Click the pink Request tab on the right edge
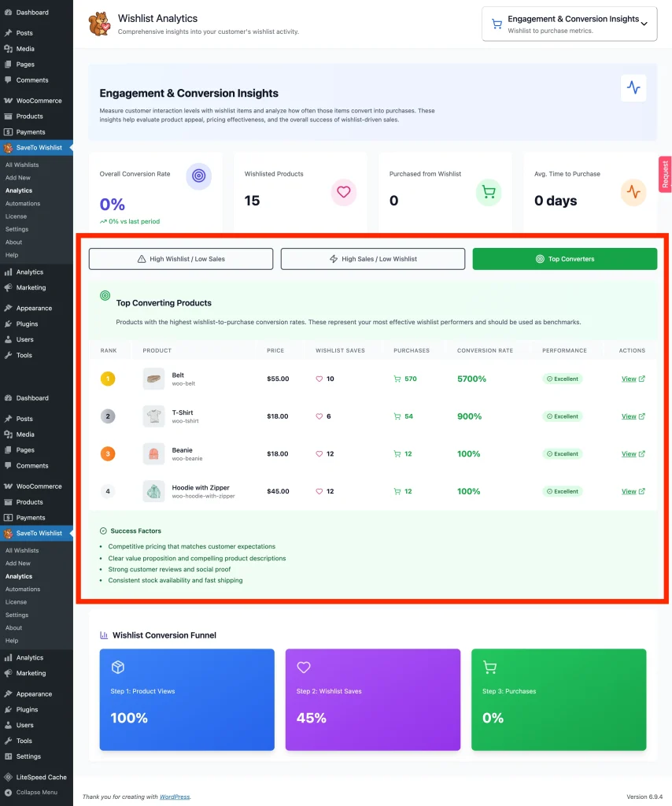 (x=665, y=174)
